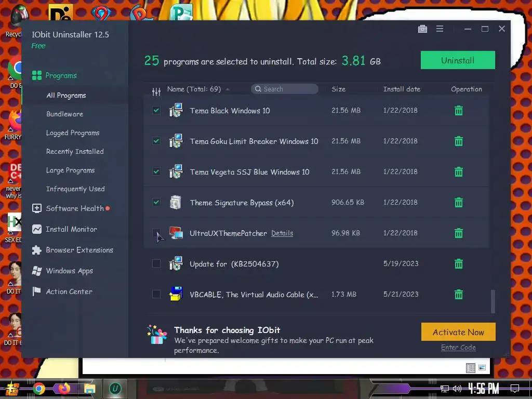532x399 pixels.
Task: Check the VBCABLE Virtual Audio Cable checkbox
Action: click(156, 294)
